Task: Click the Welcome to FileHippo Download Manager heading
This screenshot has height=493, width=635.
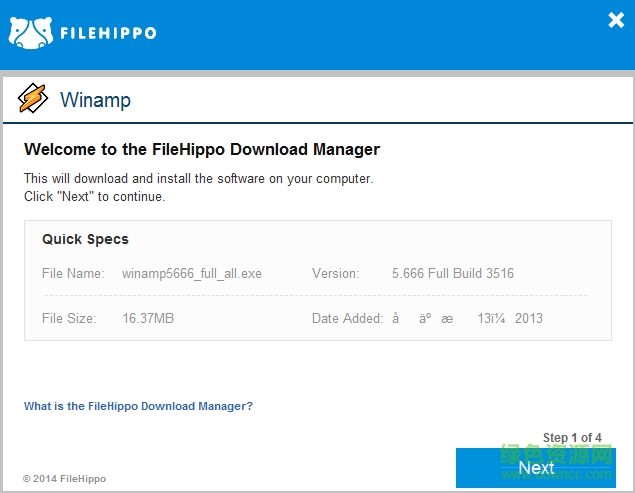Action: click(202, 150)
